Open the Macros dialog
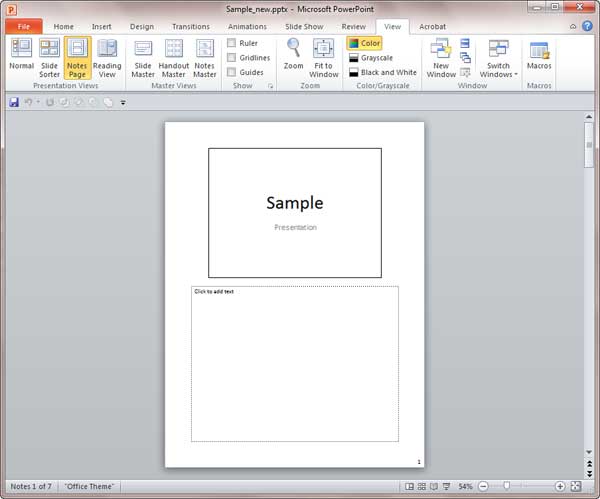600x499 pixels. coord(539,56)
